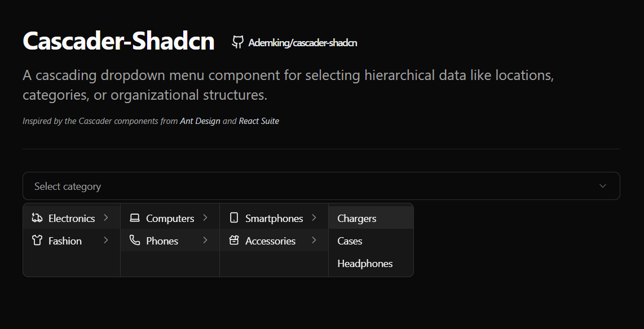Open the Select category dropdown arrow

click(x=602, y=186)
